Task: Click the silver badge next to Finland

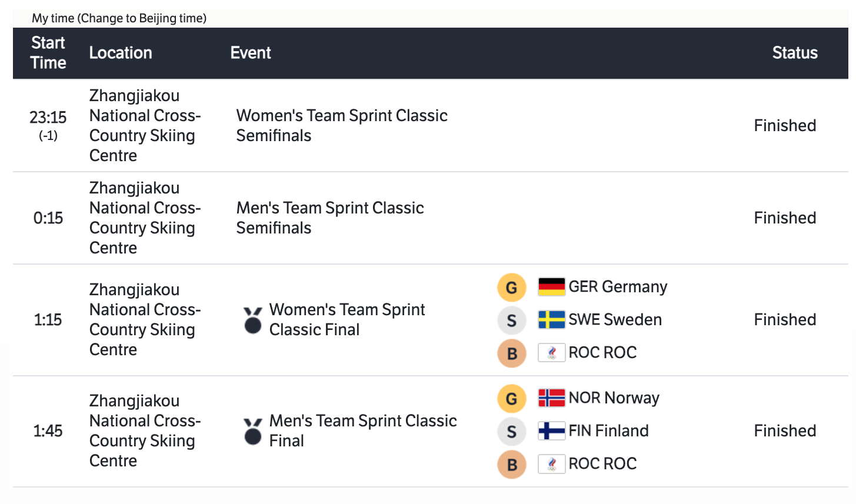Action: point(512,432)
